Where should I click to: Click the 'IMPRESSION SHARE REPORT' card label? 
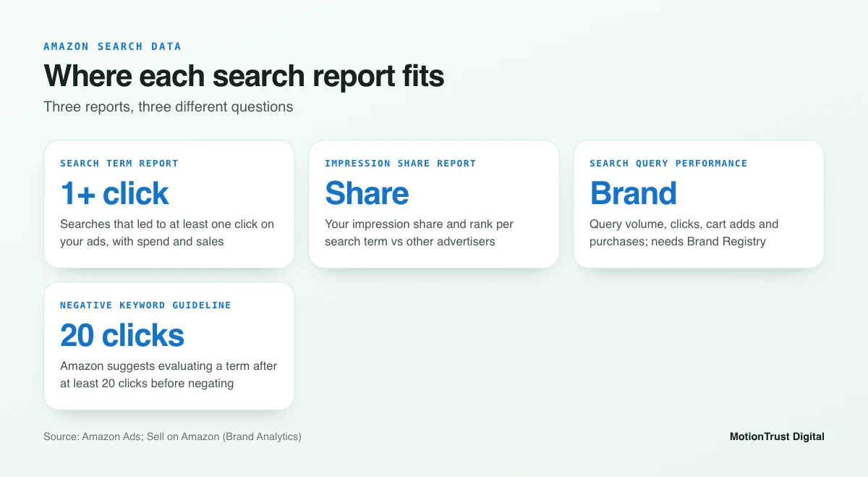(401, 164)
